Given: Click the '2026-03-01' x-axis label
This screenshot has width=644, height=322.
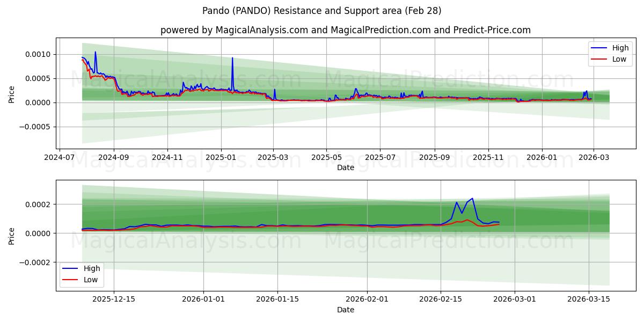Looking at the screenshot, I should click(515, 300).
